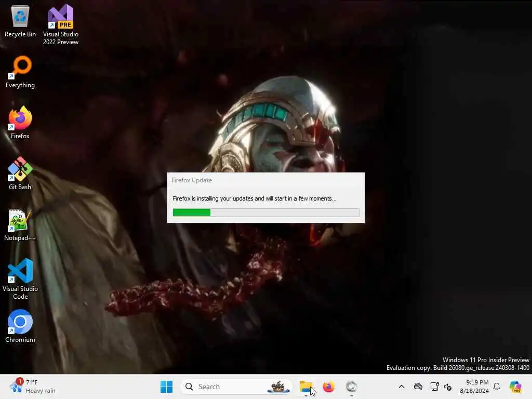The height and width of the screenshot is (399, 532).
Task: Open File Explorer from the taskbar
Action: pyautogui.click(x=305, y=387)
